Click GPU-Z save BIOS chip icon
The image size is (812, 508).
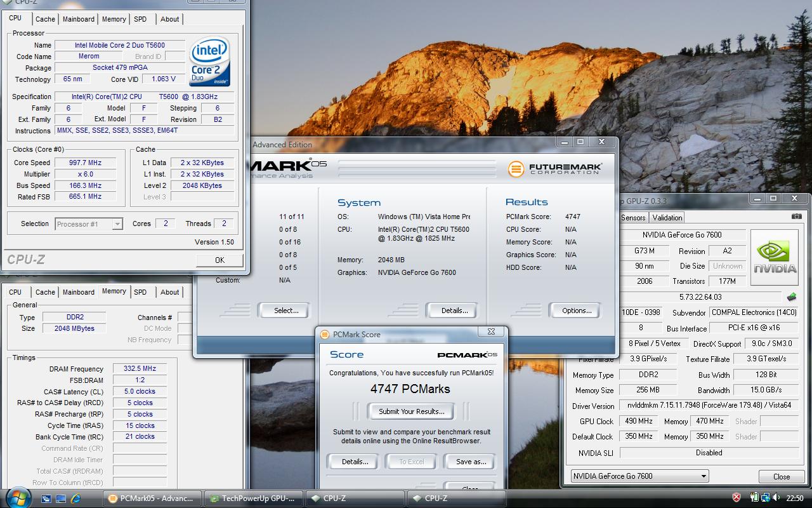tap(792, 297)
